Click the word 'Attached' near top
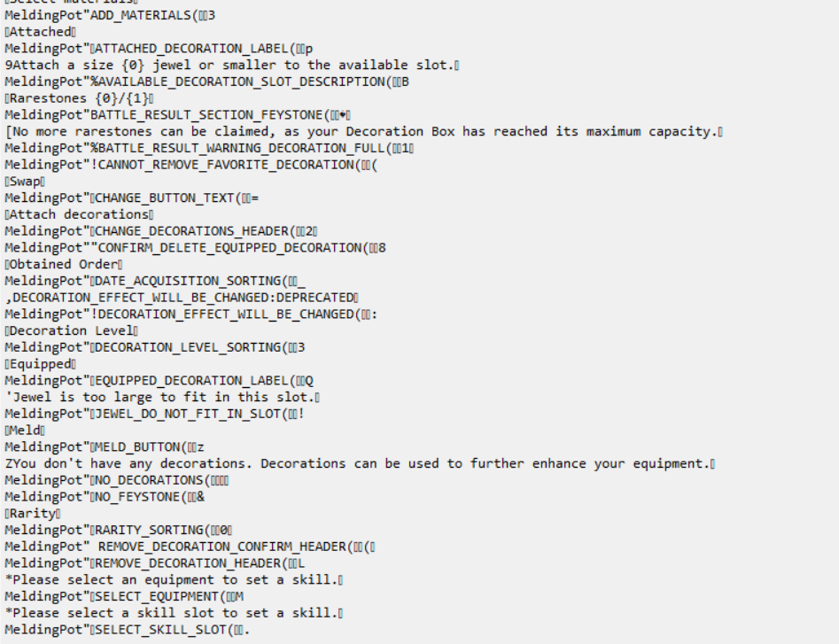 (41, 32)
